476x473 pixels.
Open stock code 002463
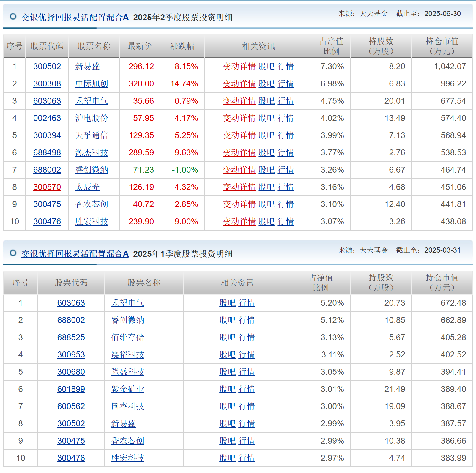tap(47, 118)
